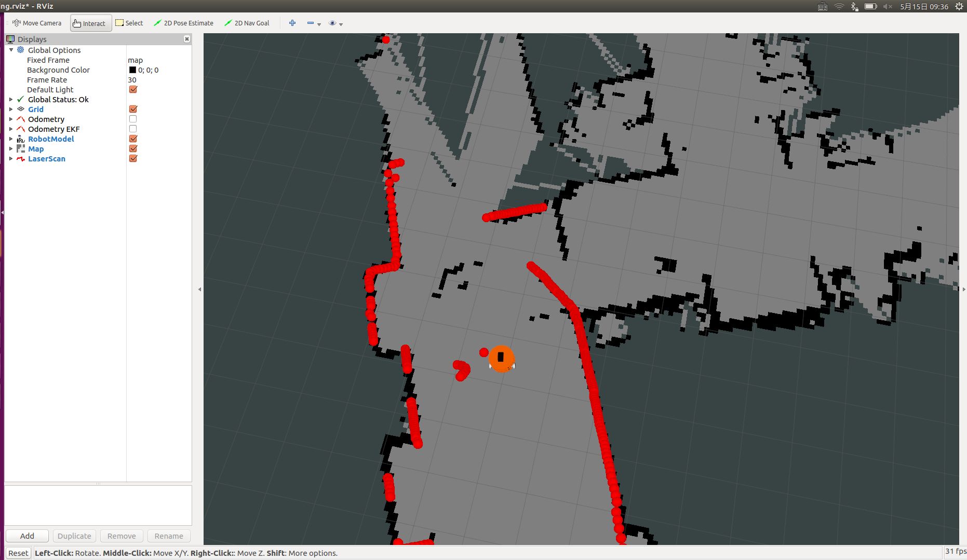Viewport: 967px width, 560px height.
Task: Click the orange robot model in the map
Action: coord(501,358)
